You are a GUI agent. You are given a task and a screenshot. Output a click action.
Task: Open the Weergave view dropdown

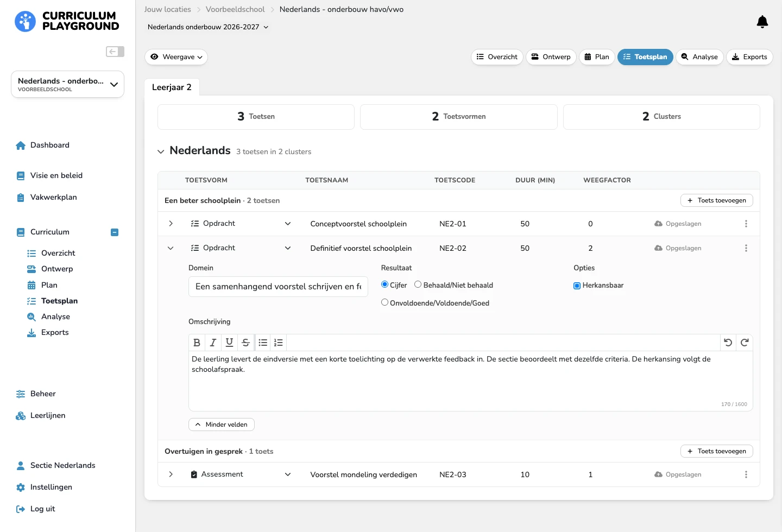(x=176, y=57)
